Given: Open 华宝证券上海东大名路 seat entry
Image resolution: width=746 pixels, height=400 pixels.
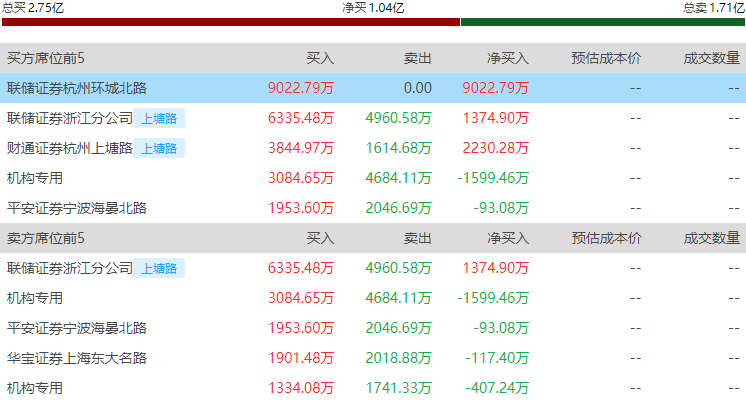Looking at the screenshot, I should [77, 358].
